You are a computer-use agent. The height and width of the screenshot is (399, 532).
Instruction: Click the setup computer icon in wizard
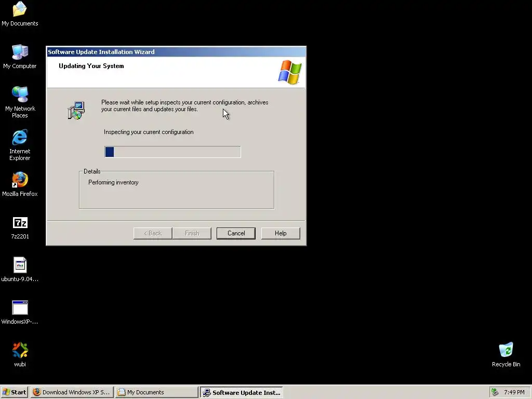coord(76,110)
